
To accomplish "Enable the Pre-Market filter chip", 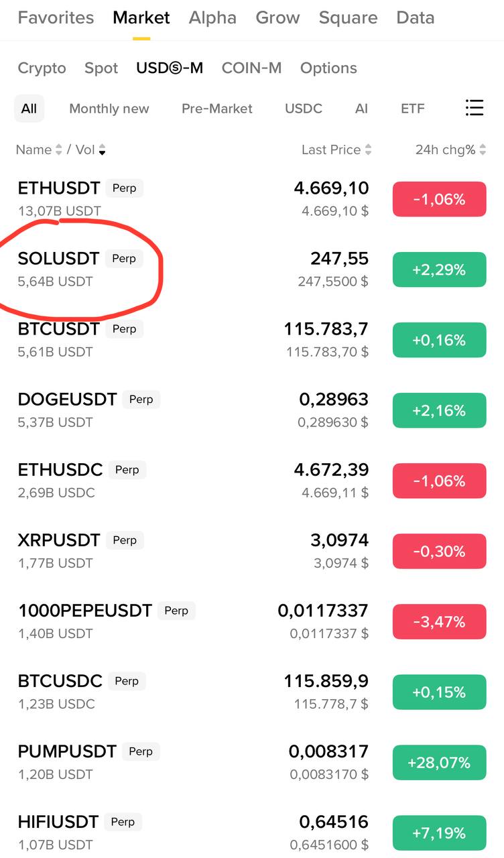I will [217, 109].
